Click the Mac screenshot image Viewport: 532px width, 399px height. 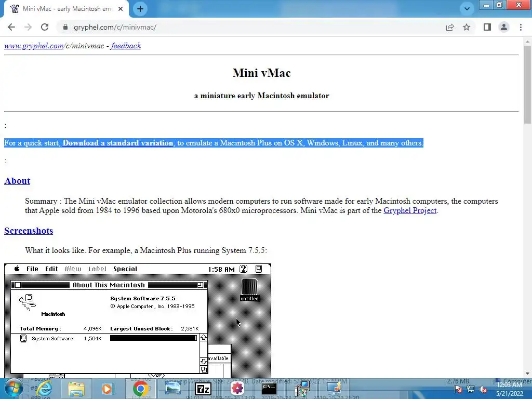tap(138, 321)
